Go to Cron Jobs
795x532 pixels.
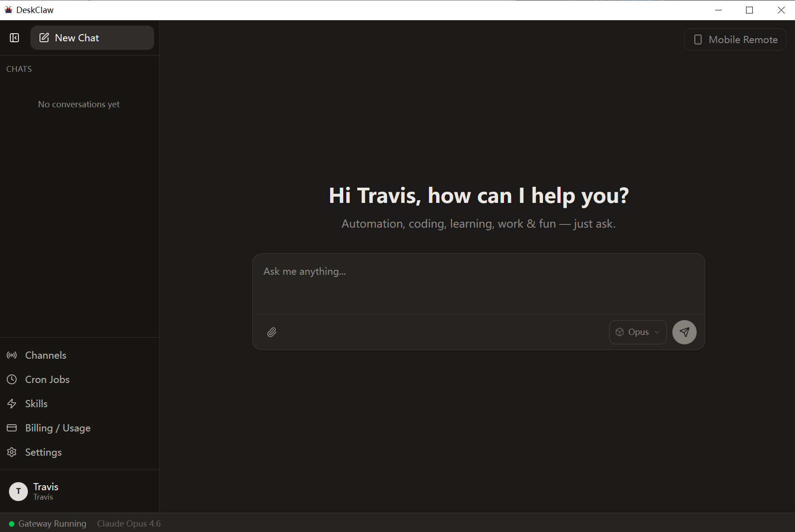[47, 379]
